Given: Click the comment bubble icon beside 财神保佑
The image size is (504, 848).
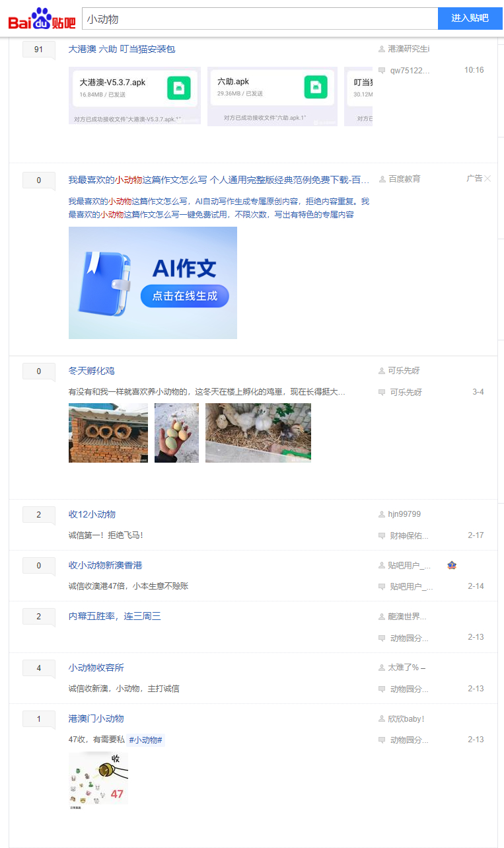Looking at the screenshot, I should [382, 535].
